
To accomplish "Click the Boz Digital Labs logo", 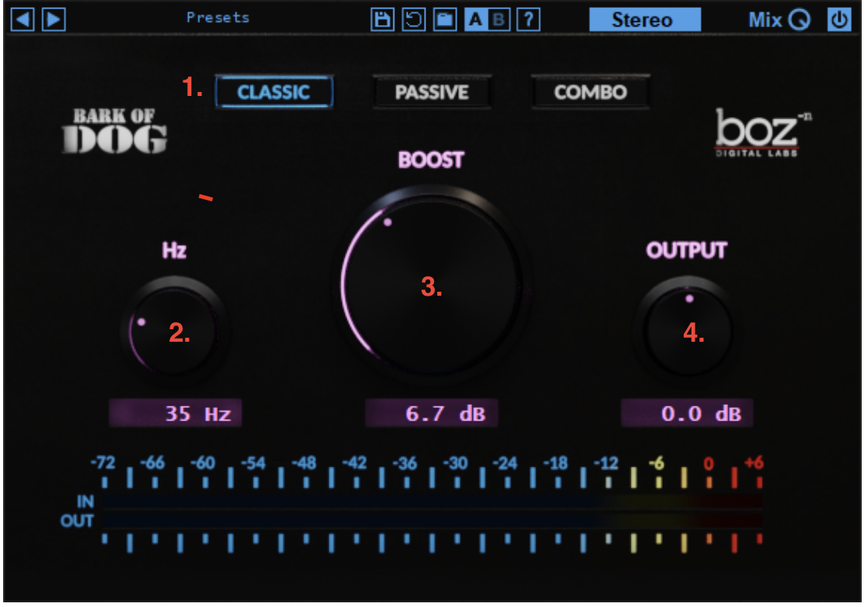I will point(763,133).
